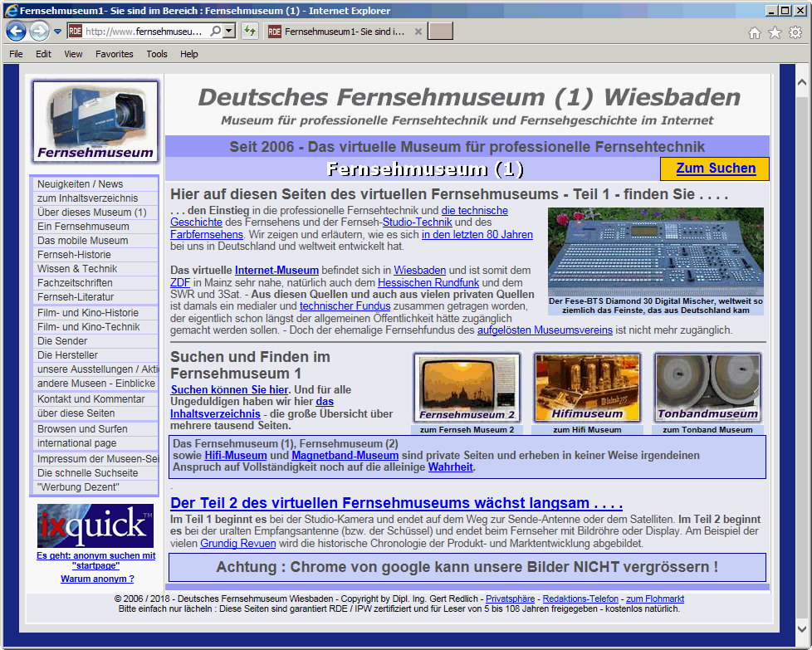
Task: Follow the 'in den letzten 80 Jahren' link
Action: [477, 235]
